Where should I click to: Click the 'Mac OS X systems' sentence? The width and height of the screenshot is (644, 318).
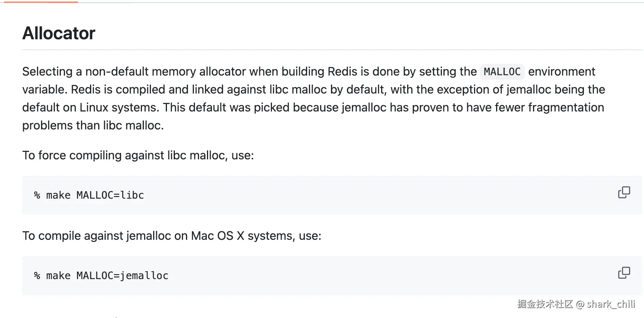[x=172, y=236]
